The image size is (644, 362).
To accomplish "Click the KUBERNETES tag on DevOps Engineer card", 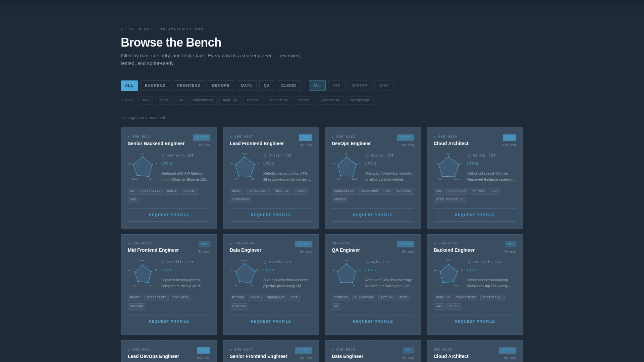I will [344, 191].
